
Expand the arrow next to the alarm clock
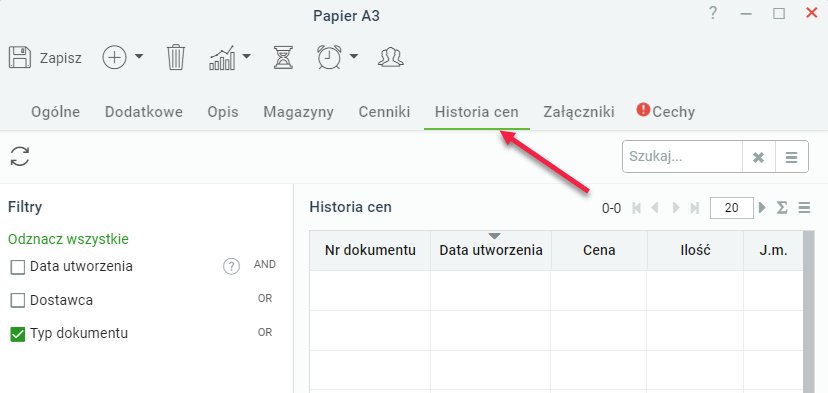(354, 56)
